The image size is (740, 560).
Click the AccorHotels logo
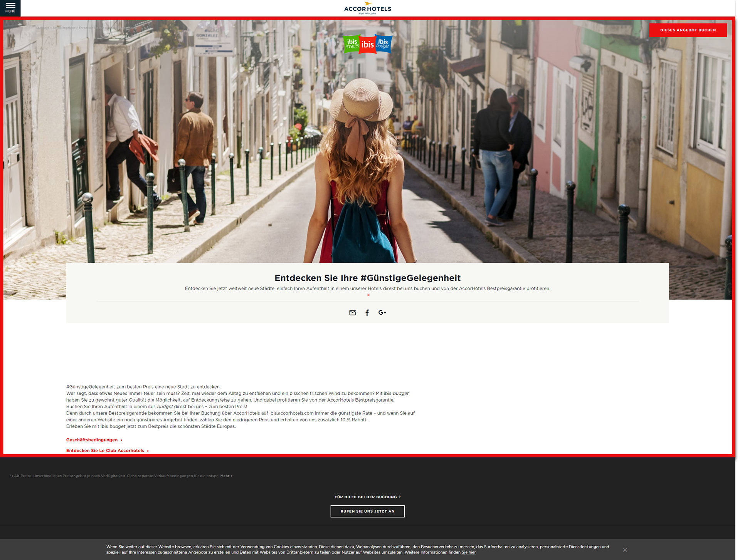(x=367, y=8)
